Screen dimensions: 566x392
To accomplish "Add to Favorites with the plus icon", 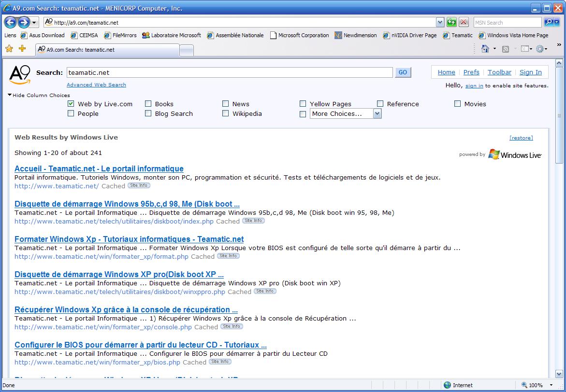I will (22, 48).
